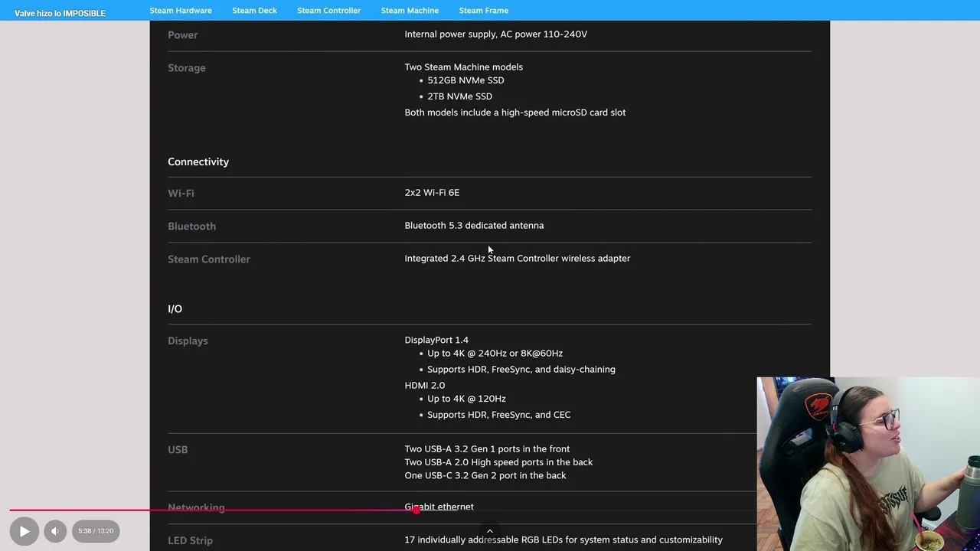
Task: Click '512GB NVMe SSD' bullet text
Action: (465, 80)
